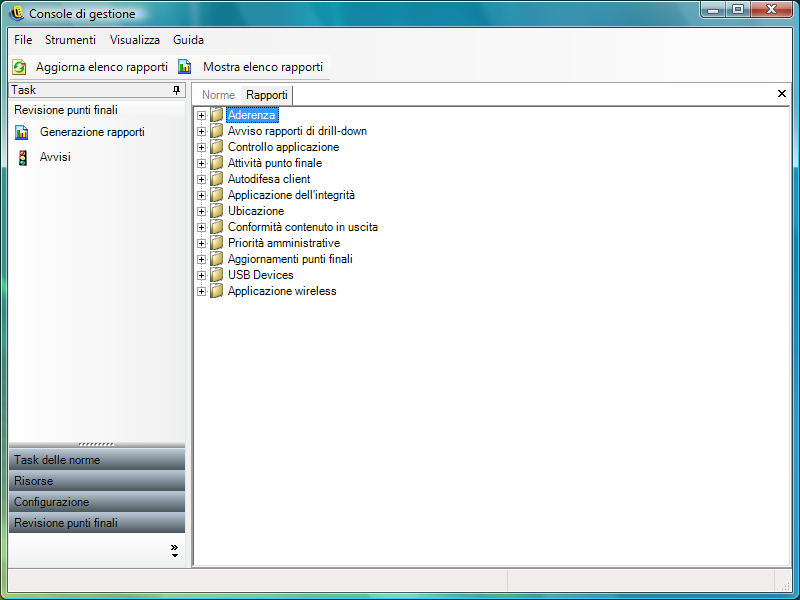The image size is (800, 600).
Task: Click the Mostra elenco rapporti chart icon
Action: 185,67
